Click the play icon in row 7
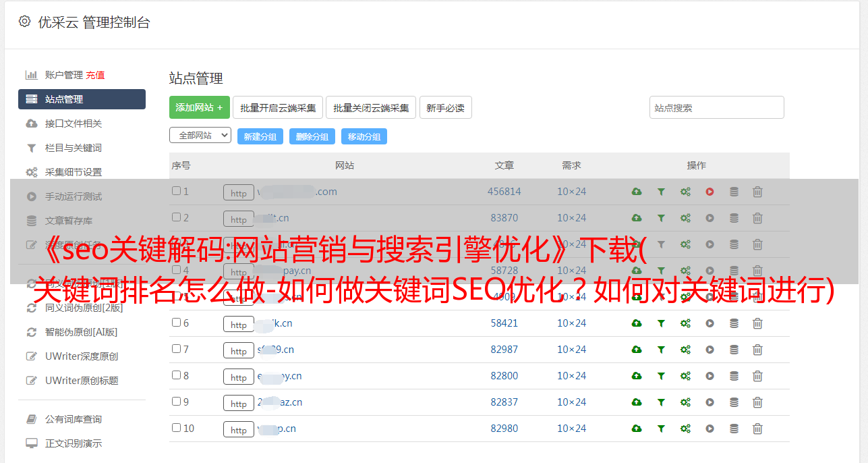The image size is (868, 463). [x=710, y=350]
